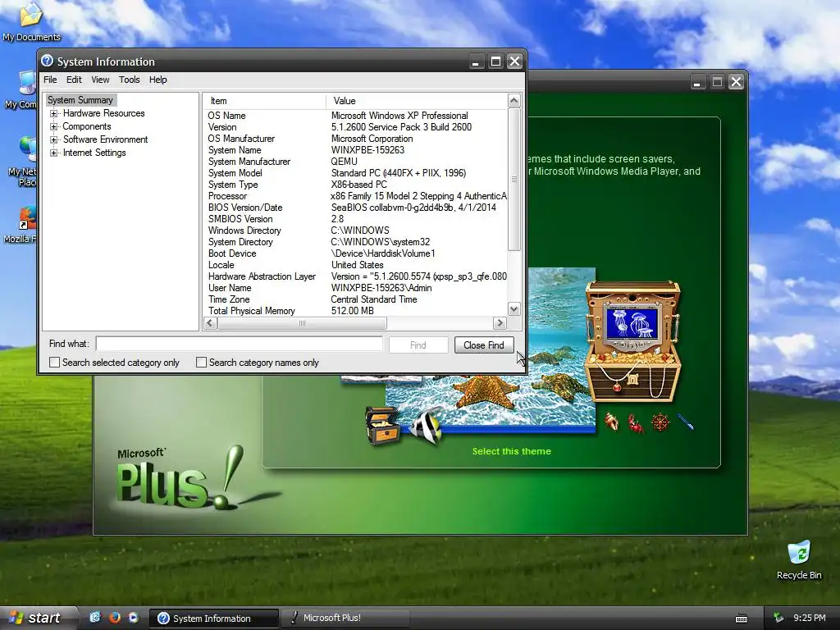
Task: Click the taskbar clock showing 9:25 PM
Action: coord(810,618)
